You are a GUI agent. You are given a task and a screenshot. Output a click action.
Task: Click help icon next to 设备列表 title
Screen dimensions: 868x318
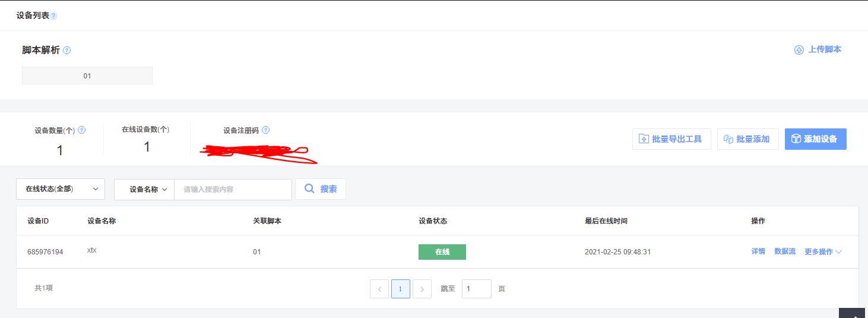53,16
